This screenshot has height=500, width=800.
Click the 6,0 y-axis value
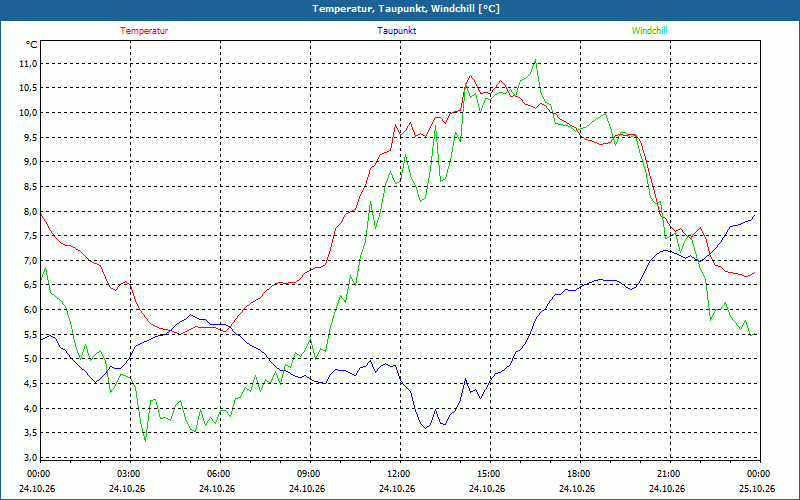30,310
